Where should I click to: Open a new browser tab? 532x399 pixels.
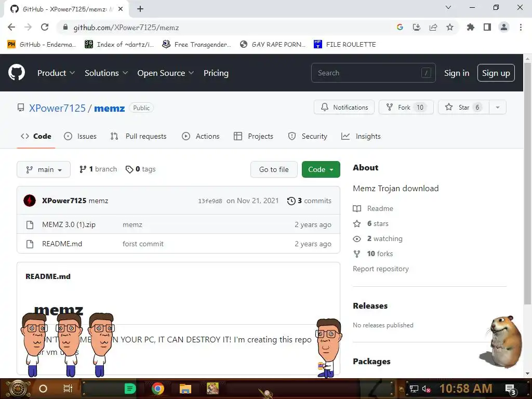[140, 9]
